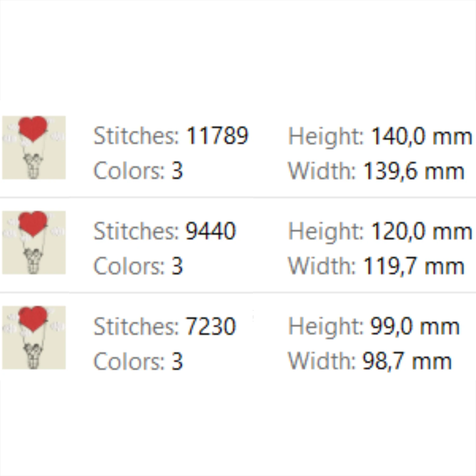Click the Stitches label of the 120 mm design
476x476 pixels.
[136, 231]
